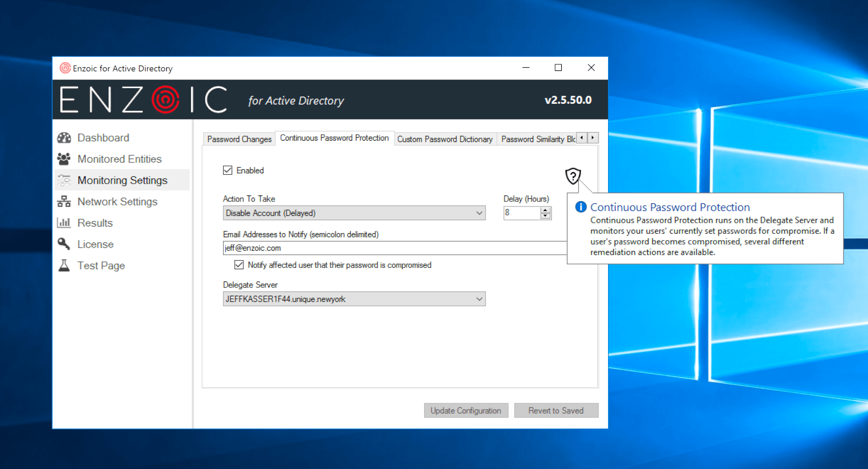Go to Network Settings
The width and height of the screenshot is (868, 469).
(117, 201)
